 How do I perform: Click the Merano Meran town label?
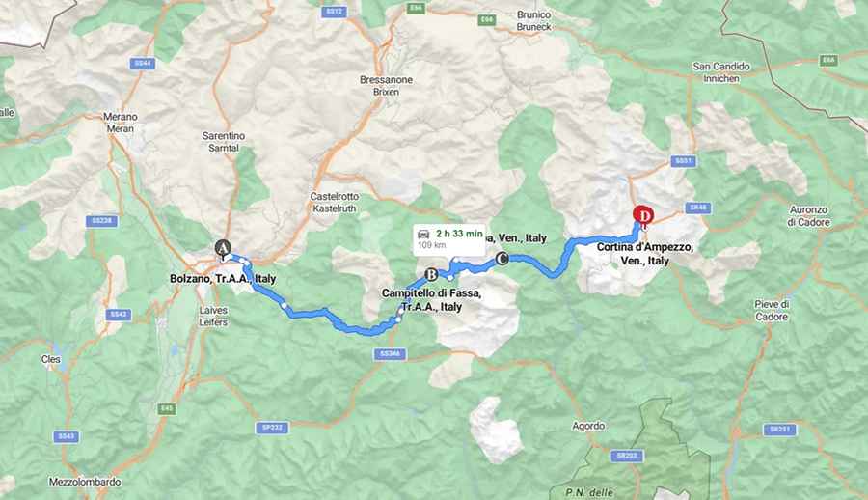(121, 123)
